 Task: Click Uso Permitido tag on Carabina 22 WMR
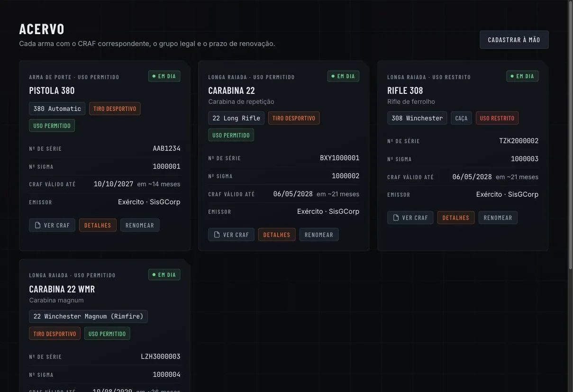(107, 334)
